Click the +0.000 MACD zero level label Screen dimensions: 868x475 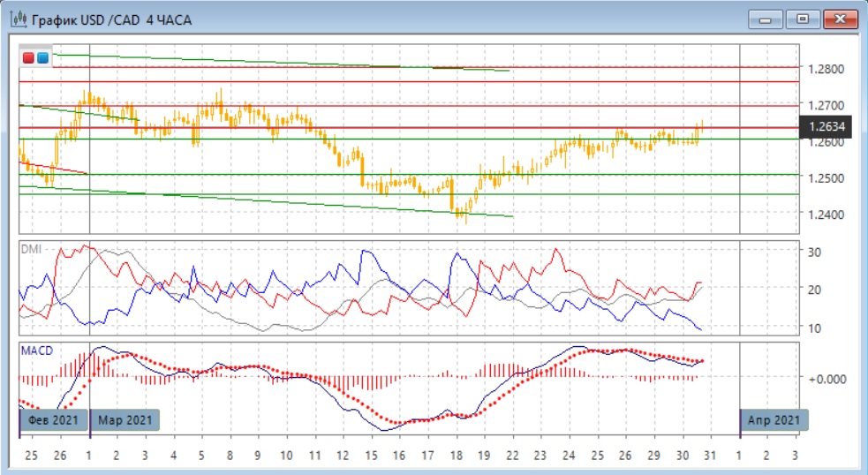[x=826, y=378]
